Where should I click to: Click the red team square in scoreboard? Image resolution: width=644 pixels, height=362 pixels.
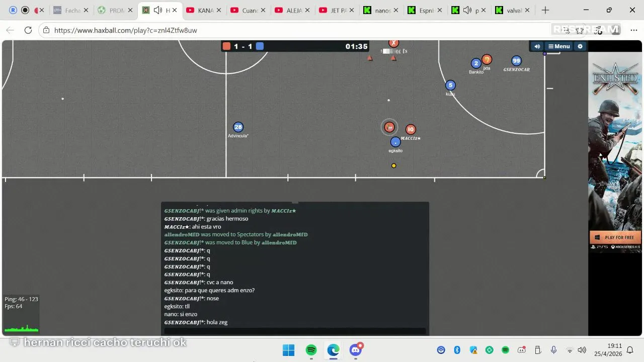pos(226,46)
